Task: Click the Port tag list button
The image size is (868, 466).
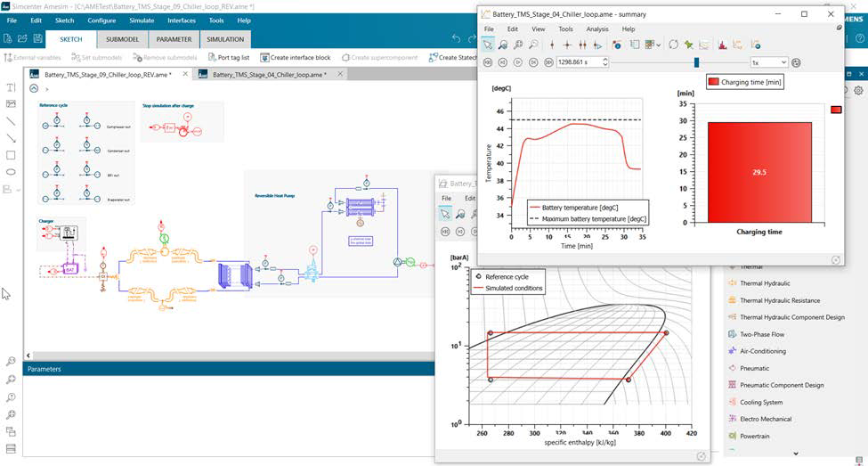Action: click(x=230, y=57)
